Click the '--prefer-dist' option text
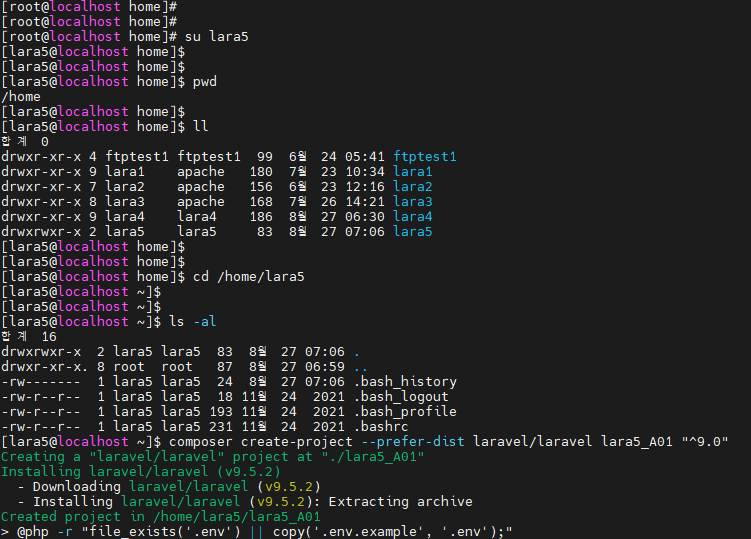The image size is (751, 539). tap(413, 442)
